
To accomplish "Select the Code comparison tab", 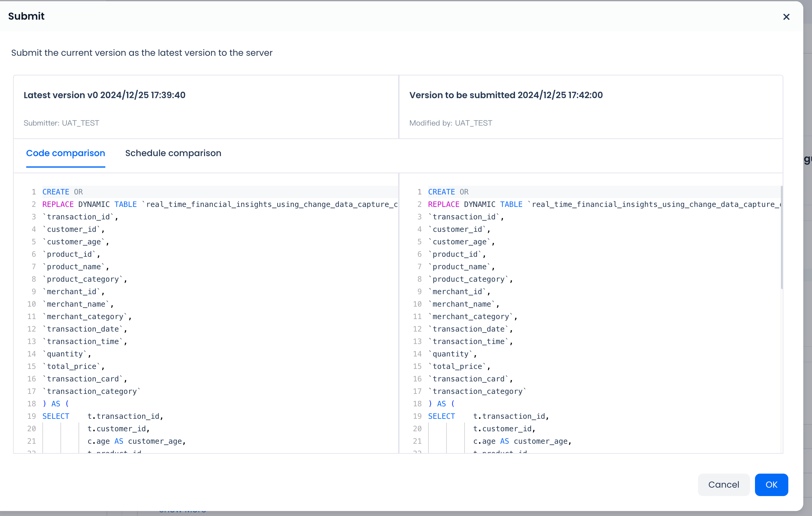I will point(65,153).
